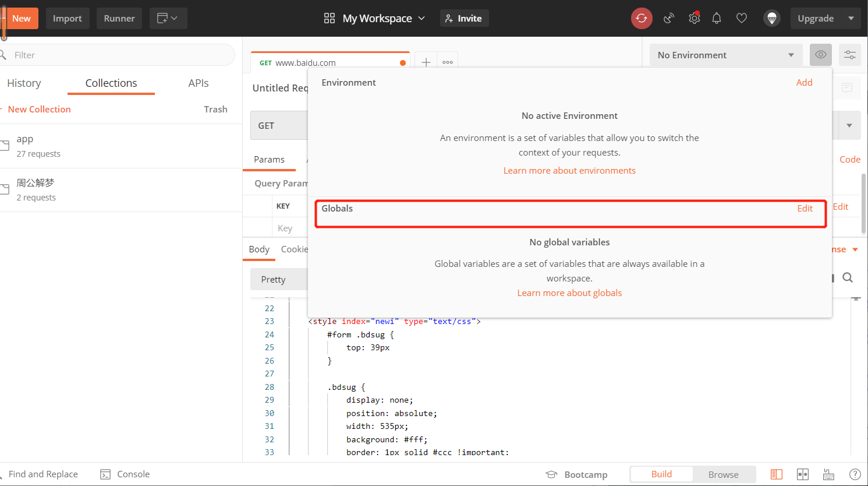Click the heart icon in the header

tap(742, 18)
